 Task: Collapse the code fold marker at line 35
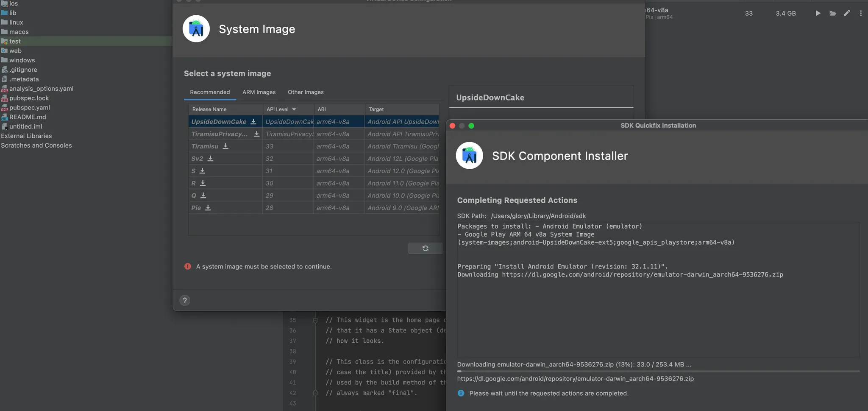tap(315, 320)
